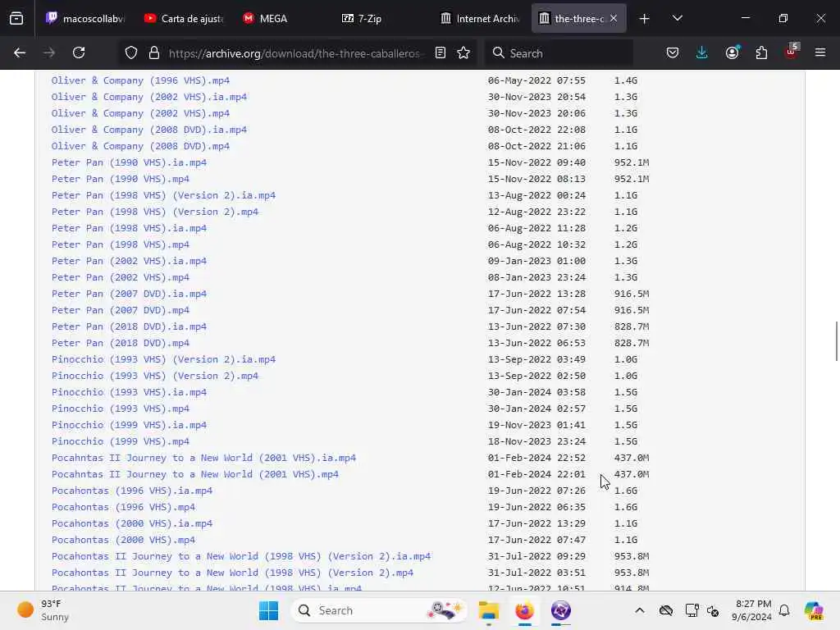Click the 828.7M size on Peter Pan (2018 DVD).ia.mp4 row

[x=631, y=326]
